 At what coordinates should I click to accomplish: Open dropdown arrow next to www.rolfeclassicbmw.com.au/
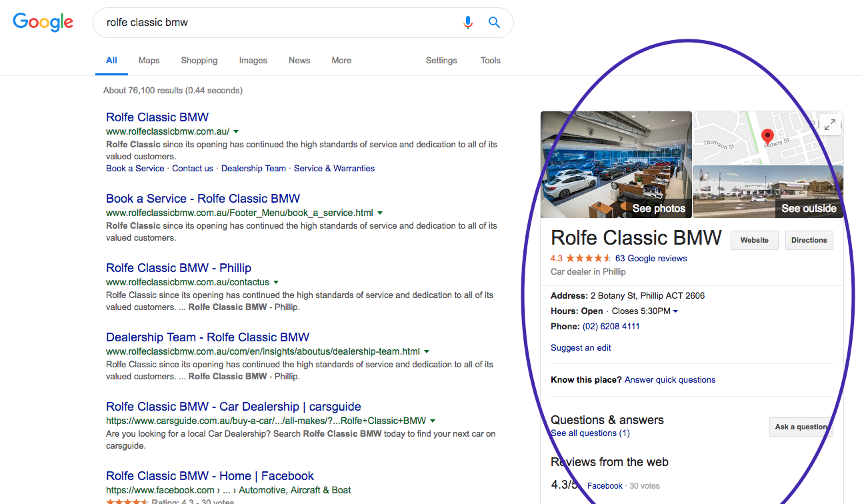tap(236, 132)
